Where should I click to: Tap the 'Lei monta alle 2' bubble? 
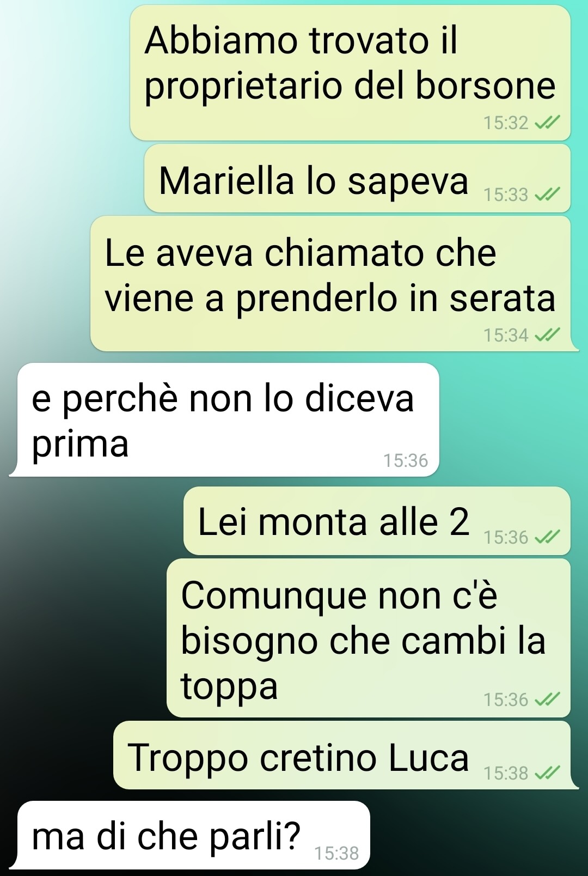coord(377,521)
